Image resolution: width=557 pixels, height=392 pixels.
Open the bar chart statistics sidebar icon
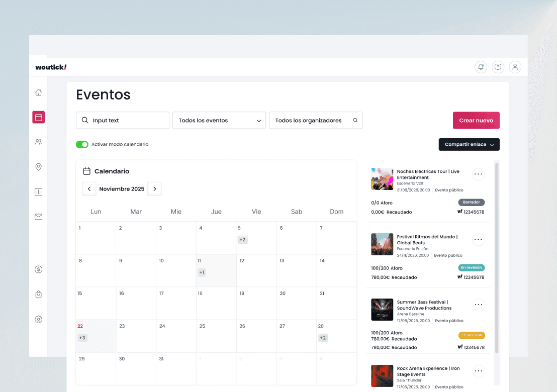[x=38, y=192]
